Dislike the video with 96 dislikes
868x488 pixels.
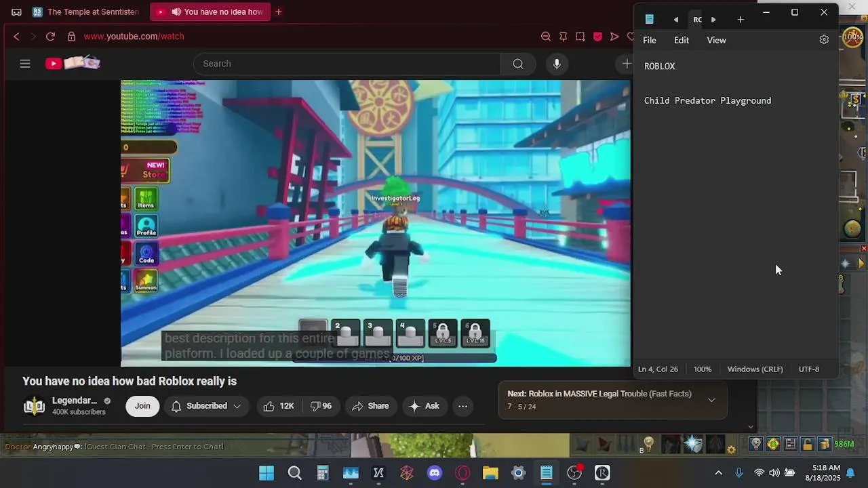(x=321, y=406)
